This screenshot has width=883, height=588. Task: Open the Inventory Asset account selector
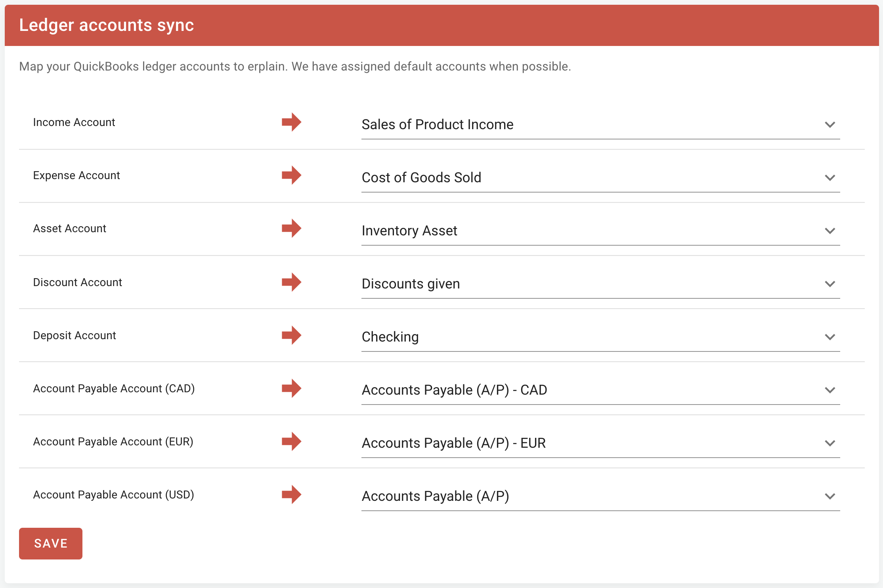tap(600, 231)
